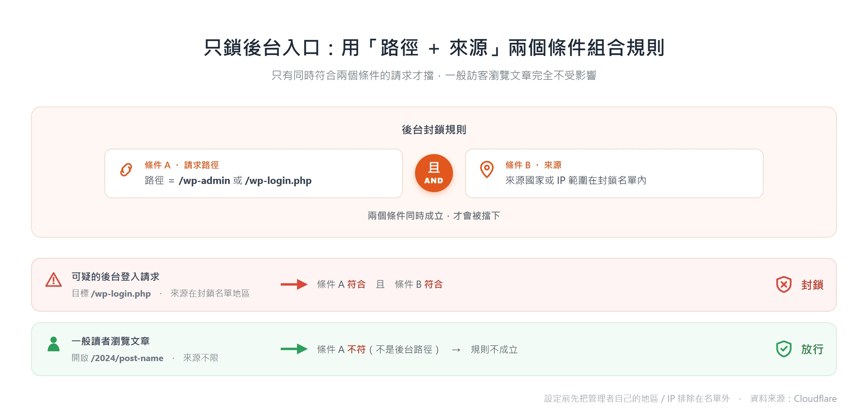Image resolution: width=868 pixels, height=411 pixels.
Task: Click the chain link icon for 條件 A
Action: click(126, 170)
